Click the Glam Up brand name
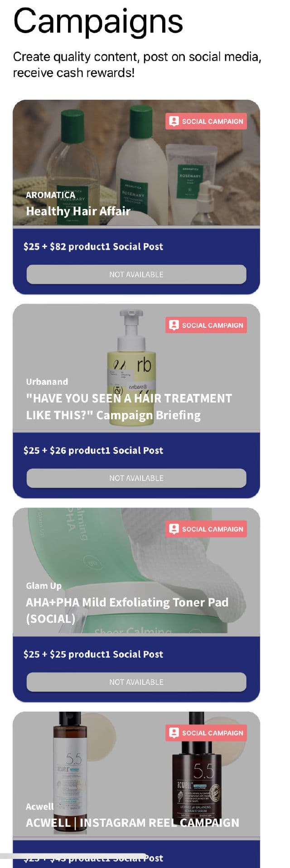 click(43, 586)
